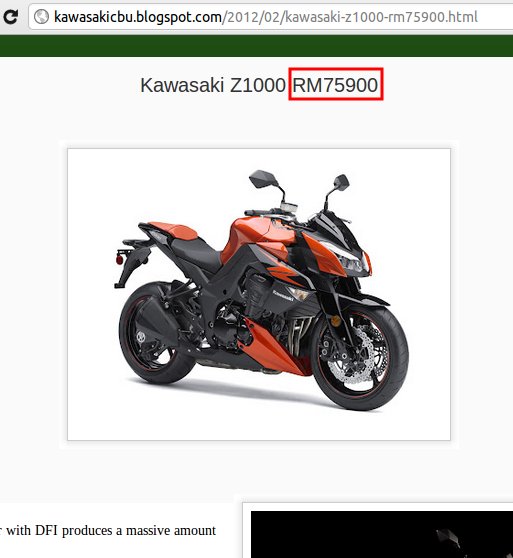Click the dark green header bar
This screenshot has height=558, width=513.
click(256, 46)
